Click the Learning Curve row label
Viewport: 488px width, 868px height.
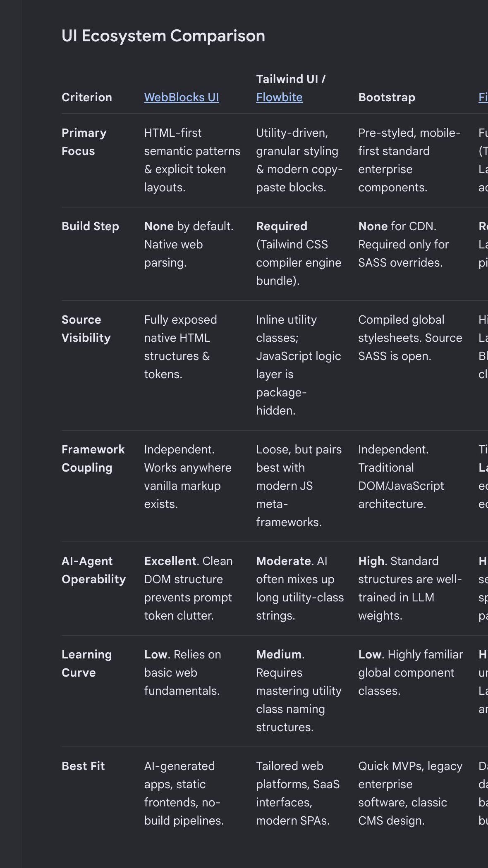[x=86, y=663]
